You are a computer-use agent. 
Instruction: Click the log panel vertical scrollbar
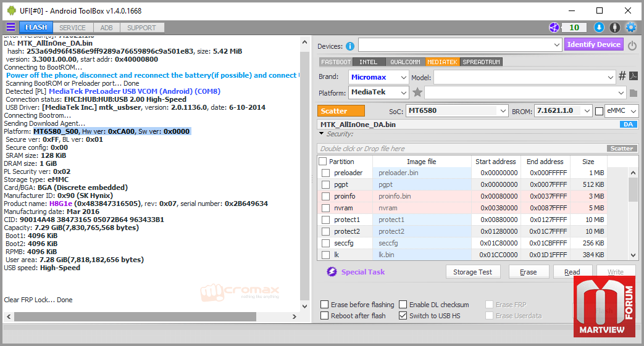[x=304, y=176]
